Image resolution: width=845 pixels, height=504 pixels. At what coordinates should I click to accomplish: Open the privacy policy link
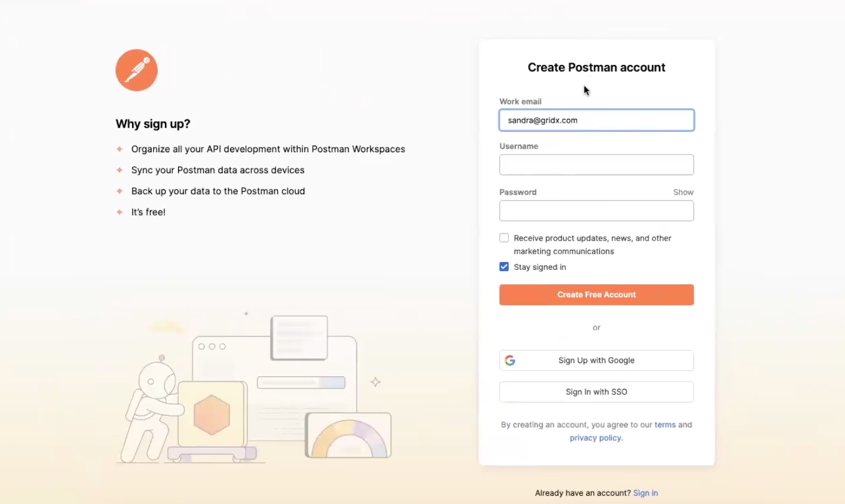pos(596,438)
